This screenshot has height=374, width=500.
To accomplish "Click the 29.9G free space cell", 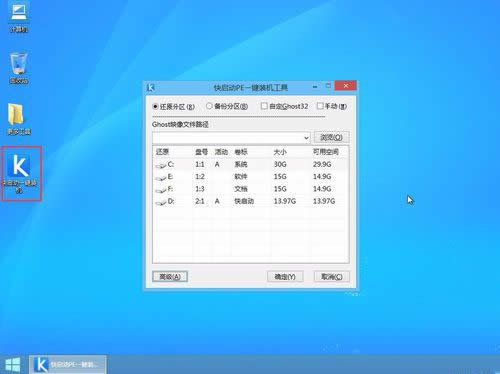I will (x=322, y=164).
